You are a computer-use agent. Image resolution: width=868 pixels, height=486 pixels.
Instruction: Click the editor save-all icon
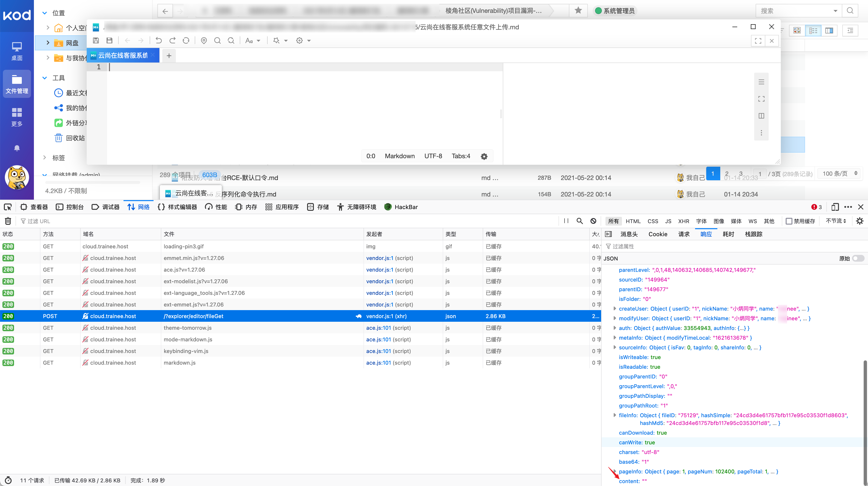pos(109,40)
